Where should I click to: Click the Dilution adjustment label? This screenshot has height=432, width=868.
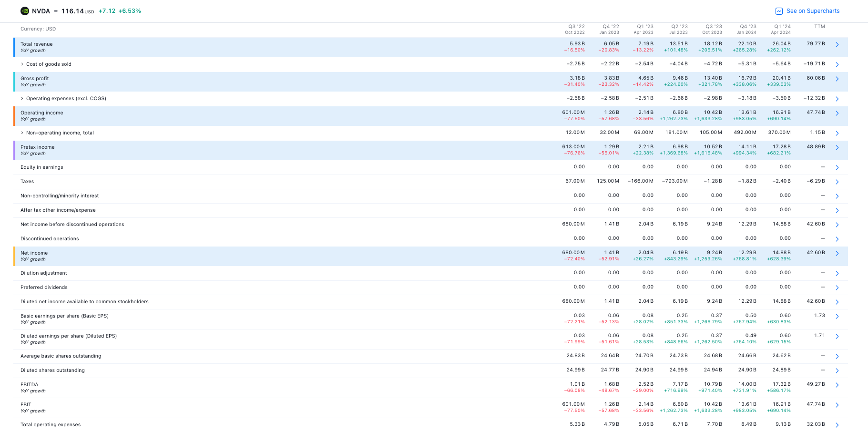coord(44,273)
